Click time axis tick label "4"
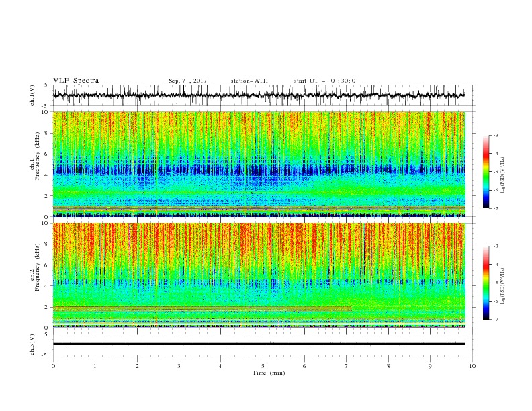 [x=221, y=366]
